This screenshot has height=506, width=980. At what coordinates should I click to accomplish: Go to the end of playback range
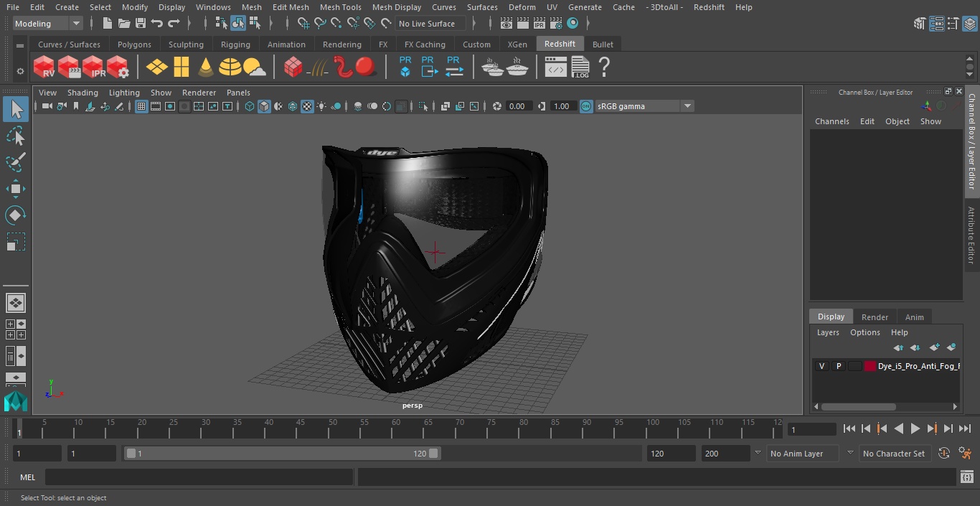pyautogui.click(x=965, y=428)
